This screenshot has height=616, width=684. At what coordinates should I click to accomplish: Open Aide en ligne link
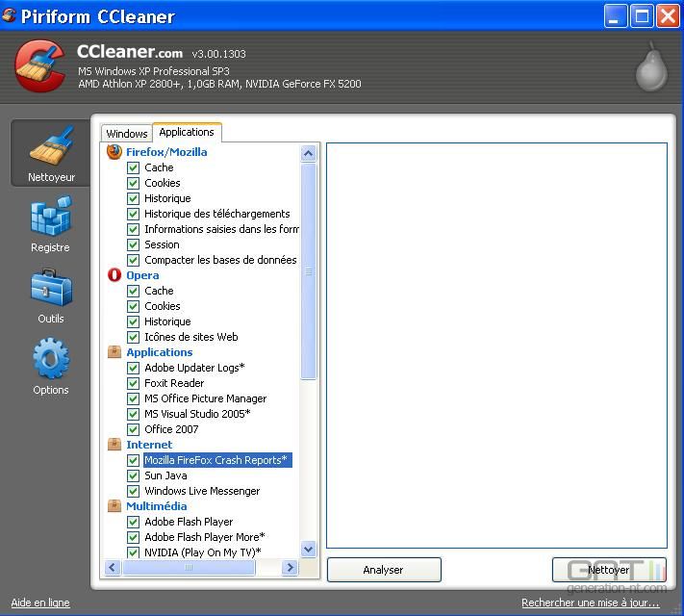point(40,603)
